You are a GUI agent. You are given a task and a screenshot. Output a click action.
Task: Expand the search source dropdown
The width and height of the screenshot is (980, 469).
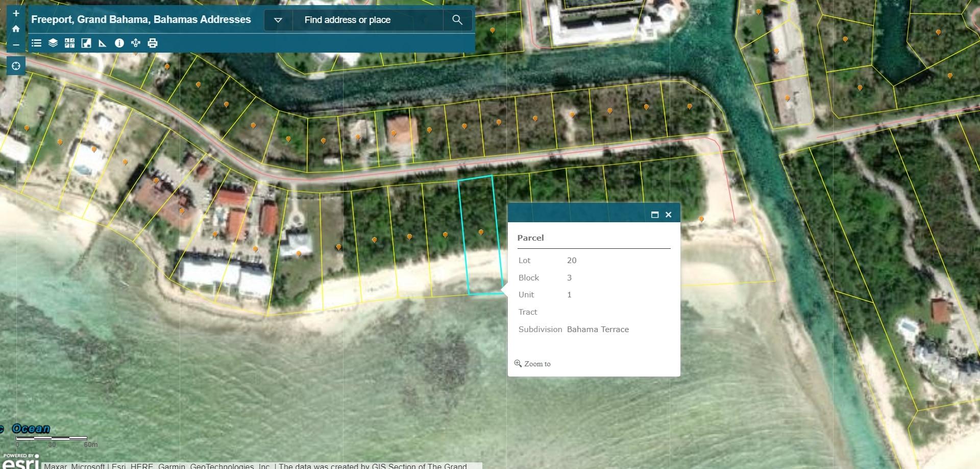(x=278, y=20)
